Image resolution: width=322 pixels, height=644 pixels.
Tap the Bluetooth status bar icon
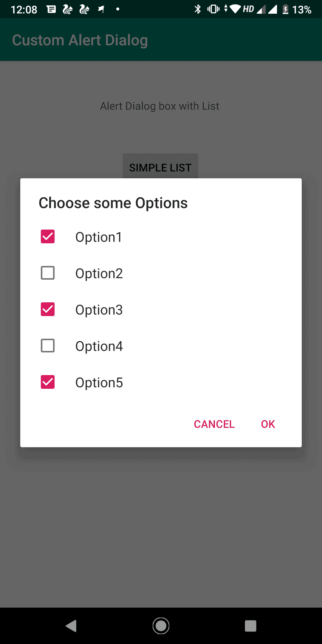[197, 9]
